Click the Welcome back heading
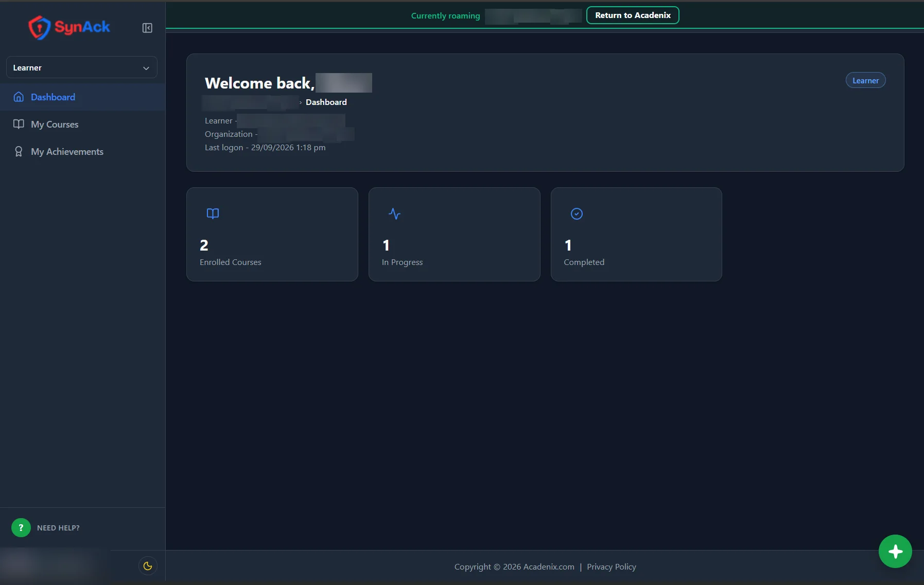This screenshot has height=585, width=924. point(259,83)
